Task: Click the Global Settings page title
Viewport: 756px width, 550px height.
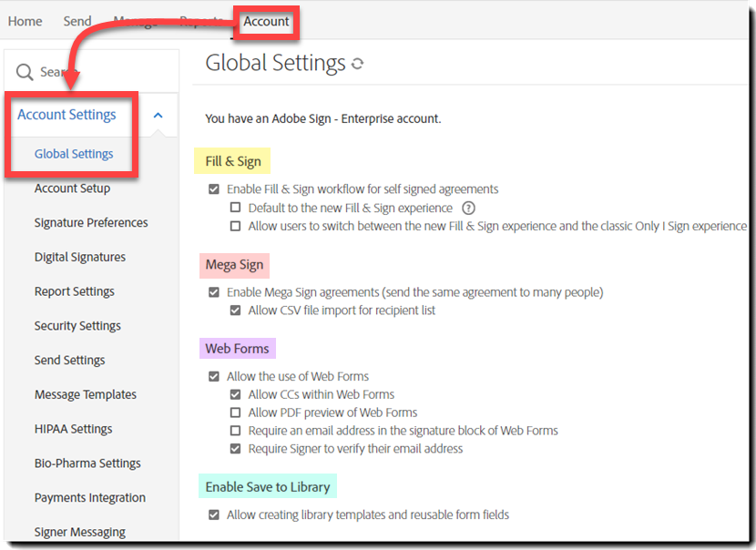Action: 275,63
